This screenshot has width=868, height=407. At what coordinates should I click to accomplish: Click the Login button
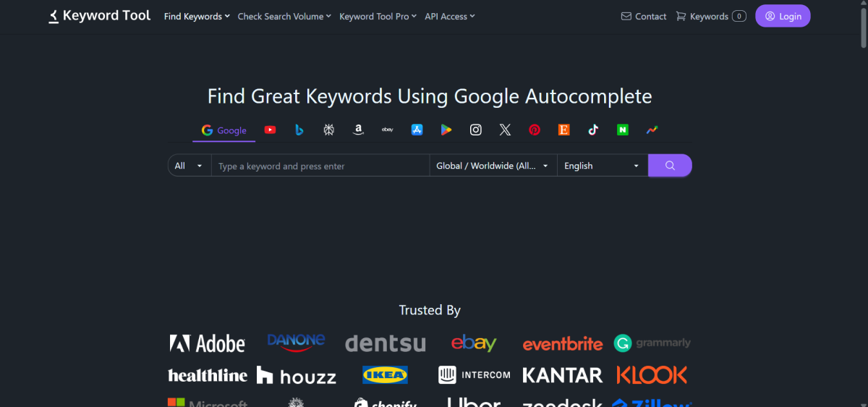tap(783, 16)
